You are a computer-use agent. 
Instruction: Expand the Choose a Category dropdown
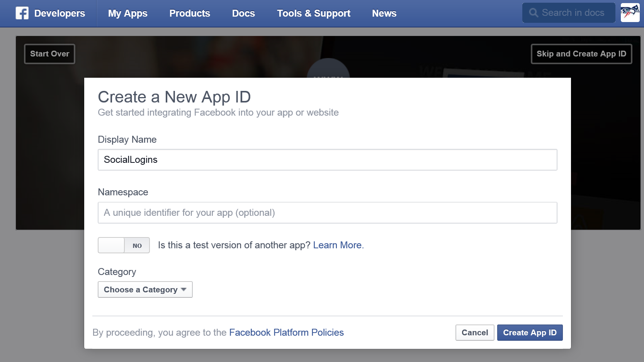pyautogui.click(x=145, y=290)
